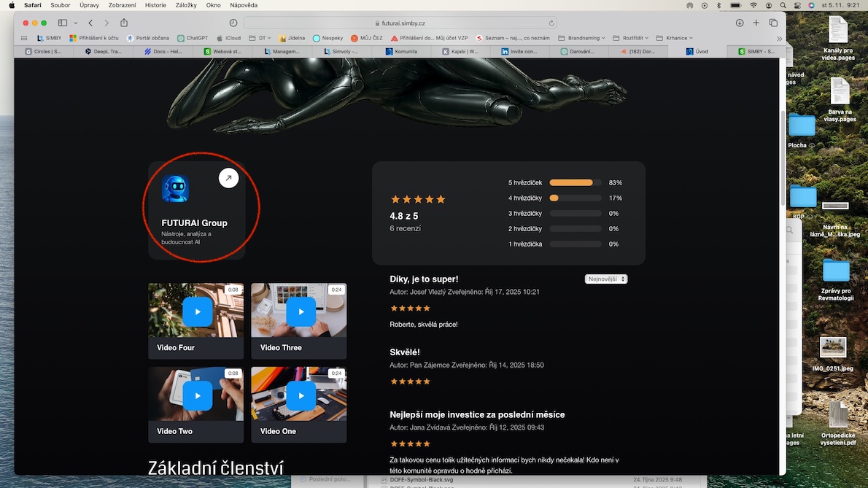Open the Zobrazení menu
The image size is (868, 488).
122,5
